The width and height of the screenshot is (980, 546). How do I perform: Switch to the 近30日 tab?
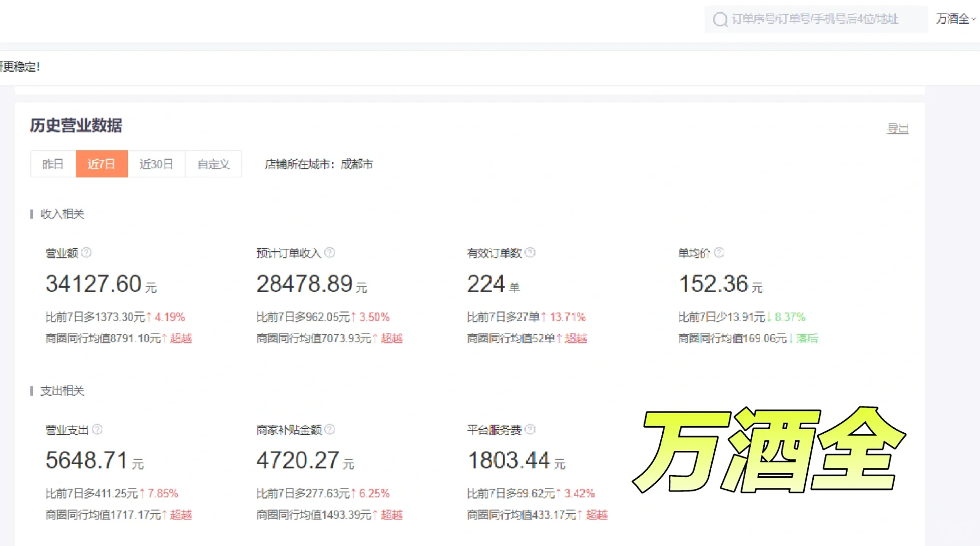pos(157,164)
